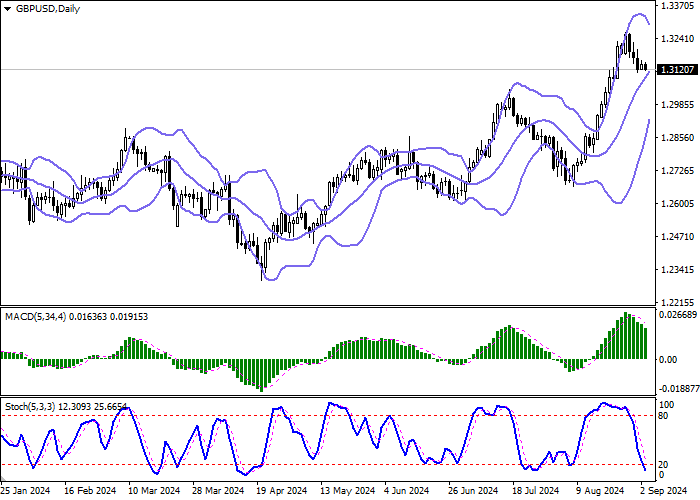
Task: Select the MACD scale value -0.018877
Action: point(679,389)
